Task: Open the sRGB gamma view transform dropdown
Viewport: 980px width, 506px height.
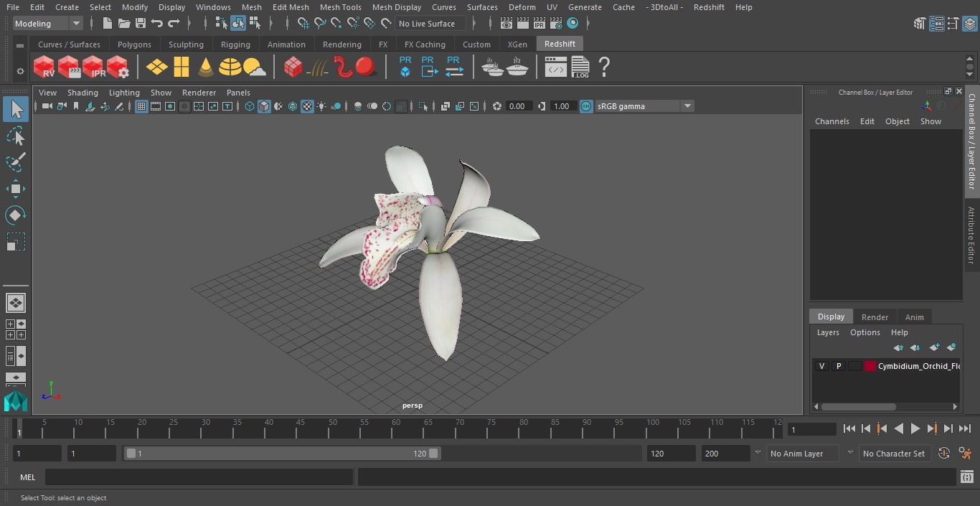Action: tap(644, 106)
